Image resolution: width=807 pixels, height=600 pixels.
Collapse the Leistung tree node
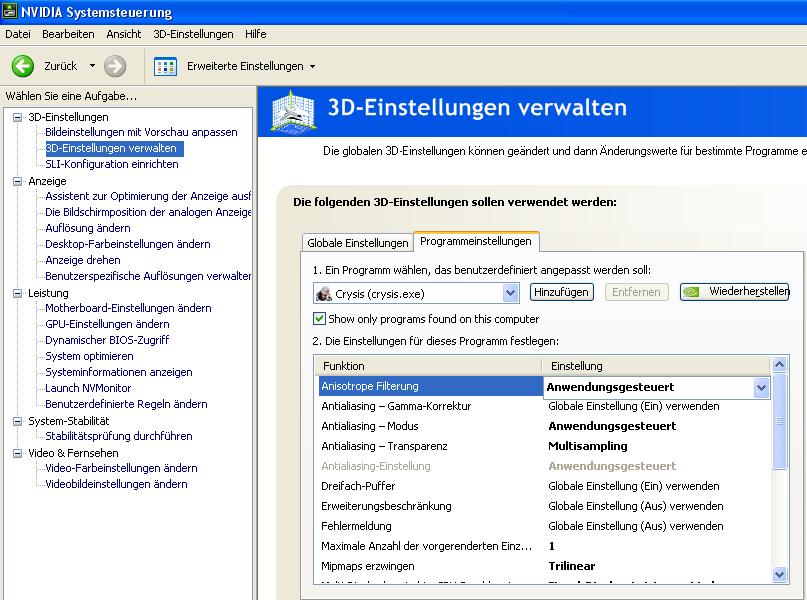17,293
